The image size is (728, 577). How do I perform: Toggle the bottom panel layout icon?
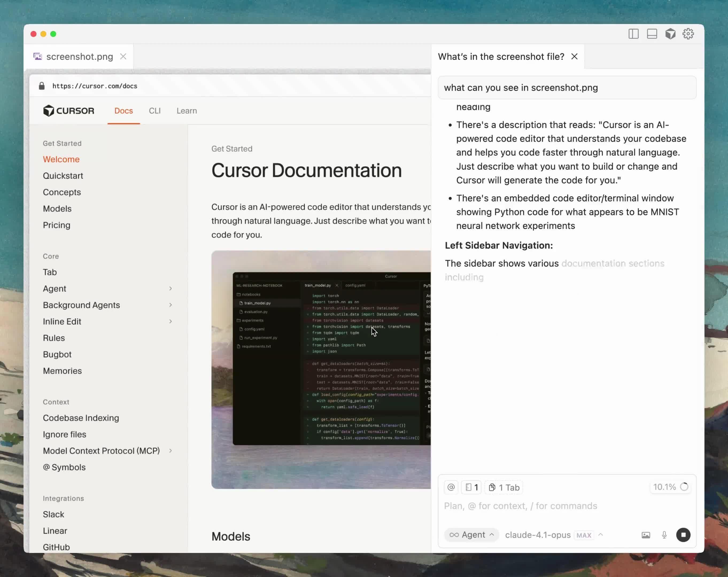652,34
